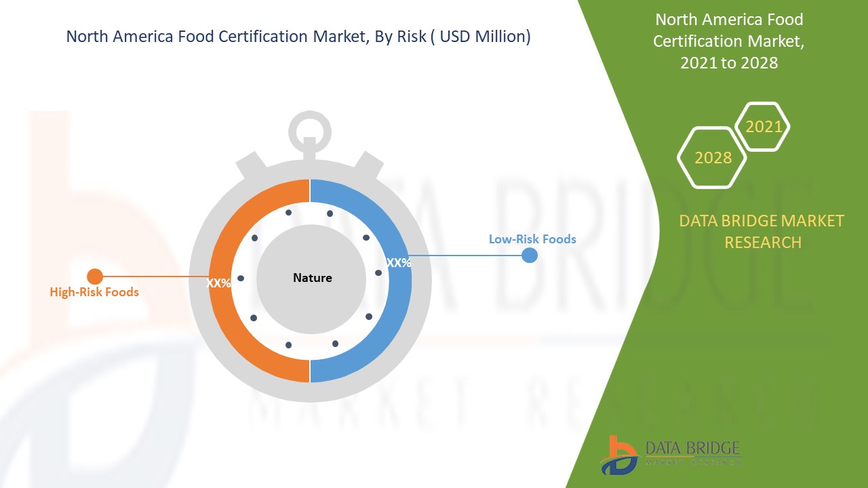Expand the Low-Risk Foods XX% value
Image resolution: width=868 pixels, height=488 pixels.
(399, 262)
